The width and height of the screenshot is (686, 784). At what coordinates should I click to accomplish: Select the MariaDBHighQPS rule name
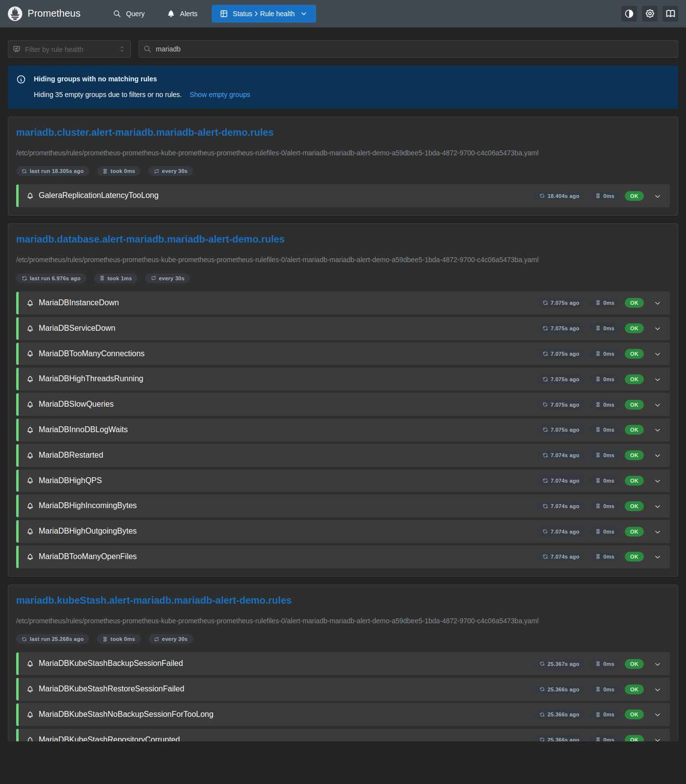click(x=71, y=481)
